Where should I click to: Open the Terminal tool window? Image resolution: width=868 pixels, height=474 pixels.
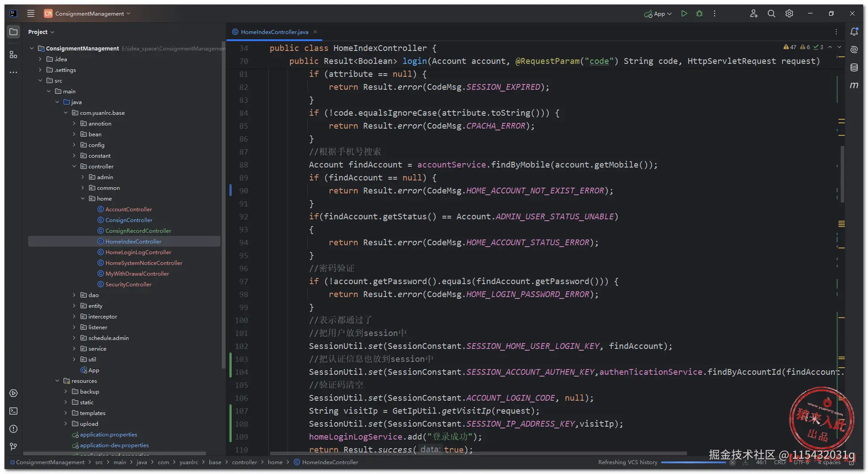coord(13,411)
